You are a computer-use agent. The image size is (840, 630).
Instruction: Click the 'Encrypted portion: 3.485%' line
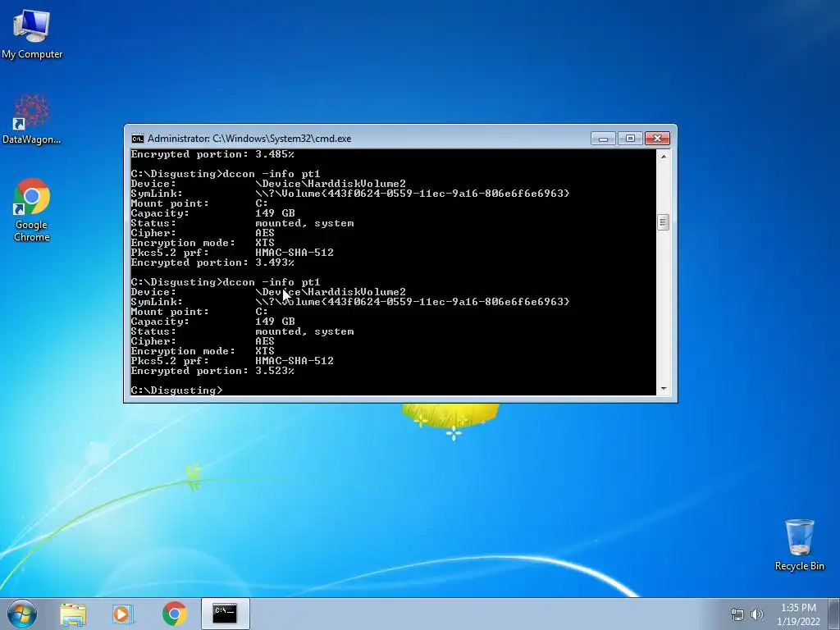coord(212,154)
